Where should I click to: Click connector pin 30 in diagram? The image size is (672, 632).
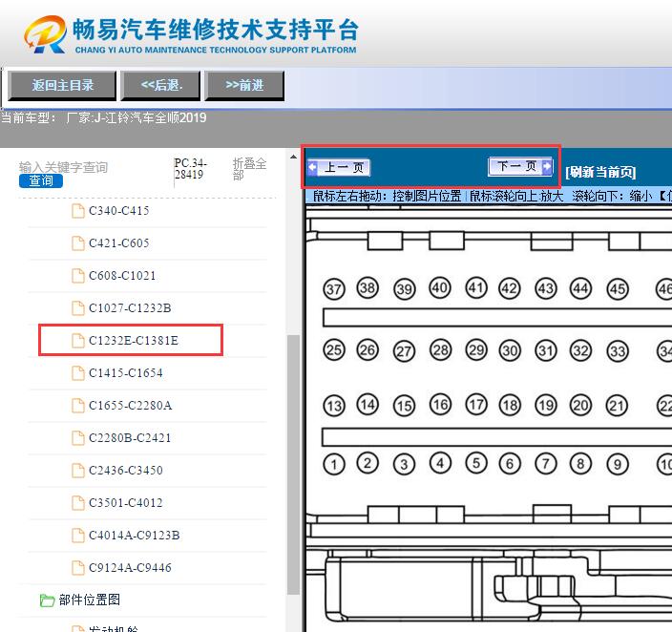click(510, 351)
